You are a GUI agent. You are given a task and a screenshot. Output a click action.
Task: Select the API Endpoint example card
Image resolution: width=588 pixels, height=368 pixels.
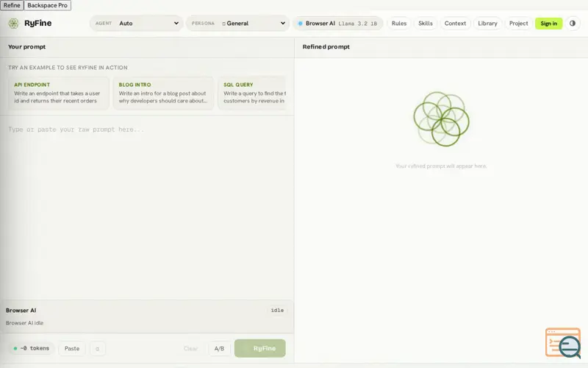click(x=59, y=93)
